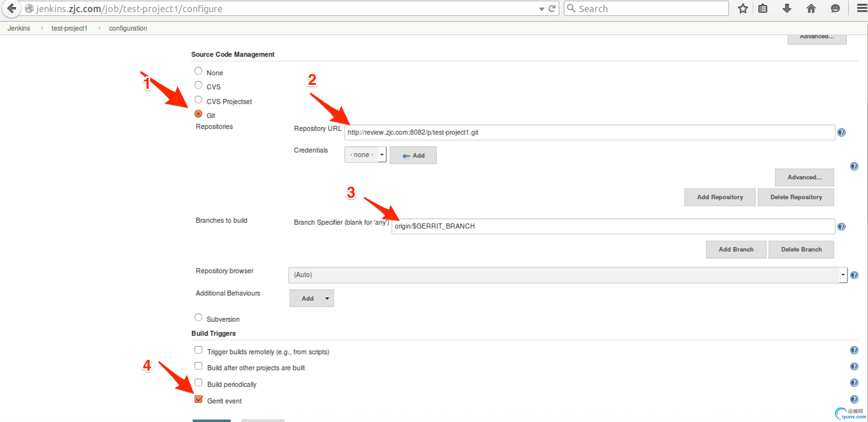Click the Build Triggers heading

point(214,334)
